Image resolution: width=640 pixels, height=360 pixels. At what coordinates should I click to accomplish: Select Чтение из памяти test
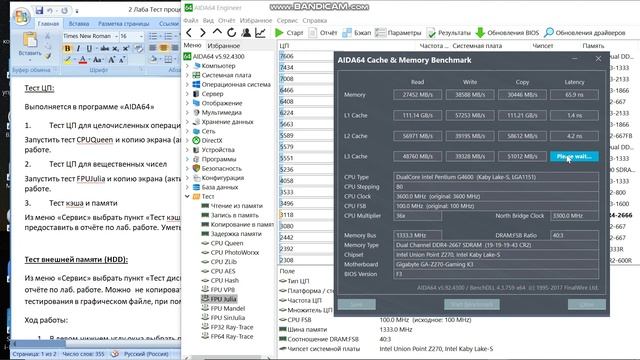pos(237,206)
